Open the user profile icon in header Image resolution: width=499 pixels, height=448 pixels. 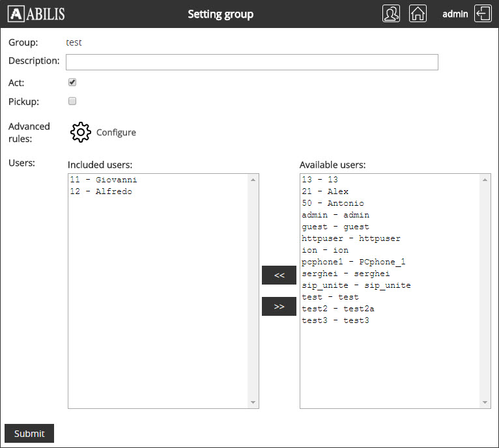point(392,14)
